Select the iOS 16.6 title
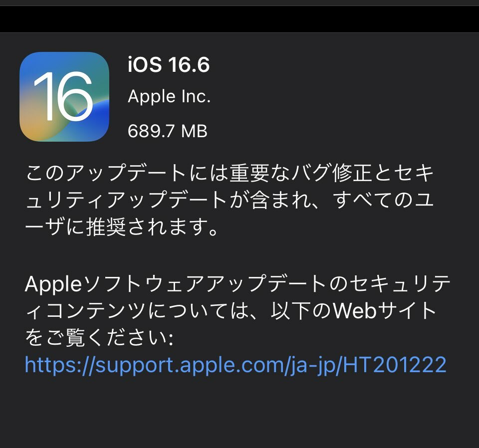This screenshot has height=448, width=479. pyautogui.click(x=169, y=64)
